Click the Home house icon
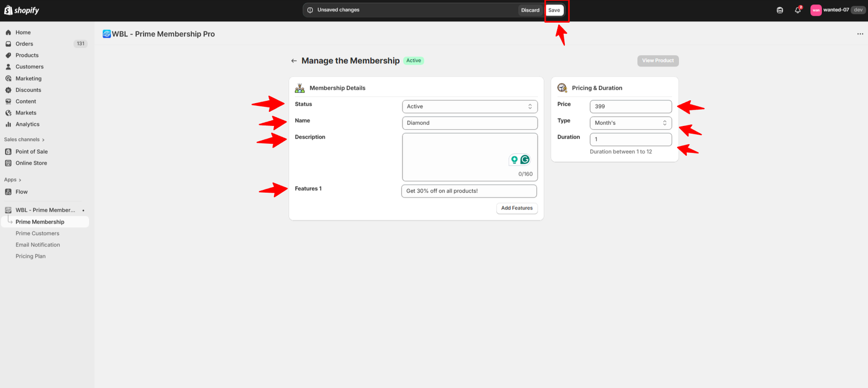Screen dimensions: 868x388 coord(8,33)
